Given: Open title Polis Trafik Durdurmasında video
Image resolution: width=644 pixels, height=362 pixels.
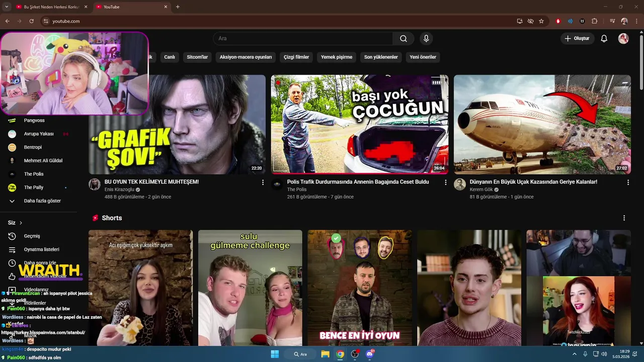Looking at the screenshot, I should 358,182.
